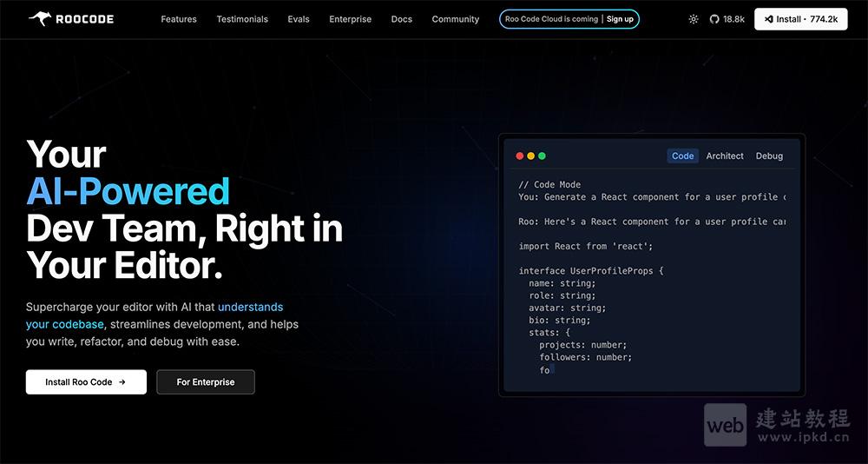
Task: Click the Install Roo Code button
Action: pyautogui.click(x=86, y=382)
